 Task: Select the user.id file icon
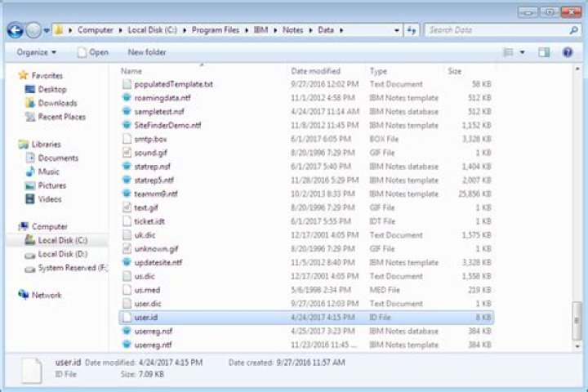click(x=126, y=317)
